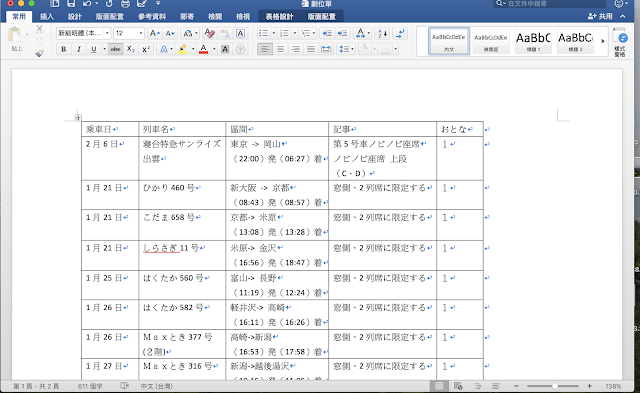Apply the 標題 2 Heading style

pos(576,41)
